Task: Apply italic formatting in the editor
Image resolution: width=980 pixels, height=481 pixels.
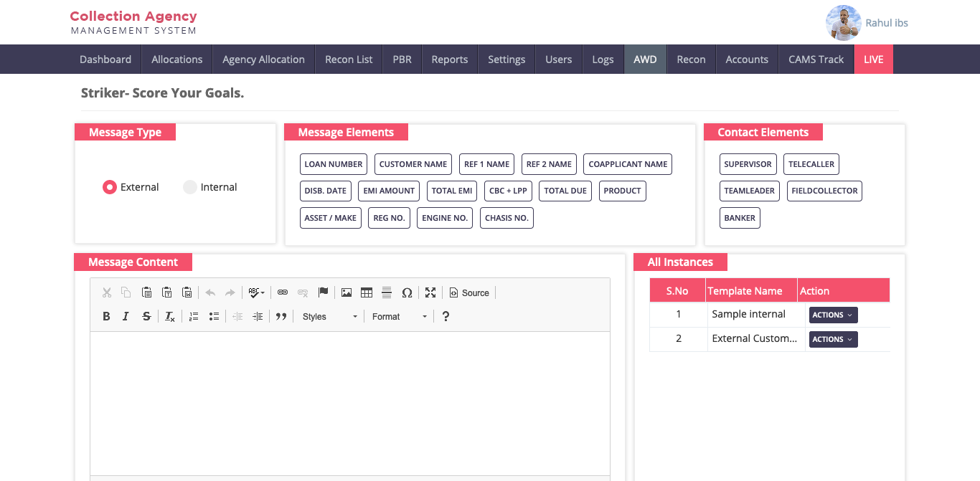Action: [x=126, y=316]
